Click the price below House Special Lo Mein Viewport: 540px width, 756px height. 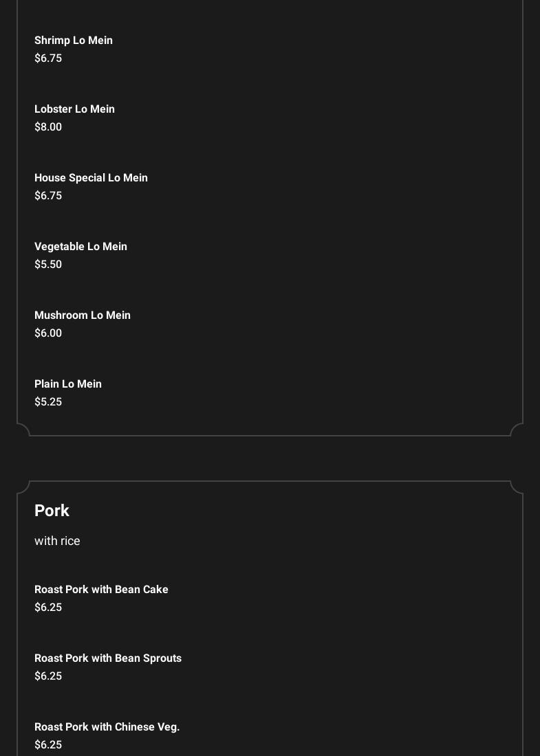(48, 196)
